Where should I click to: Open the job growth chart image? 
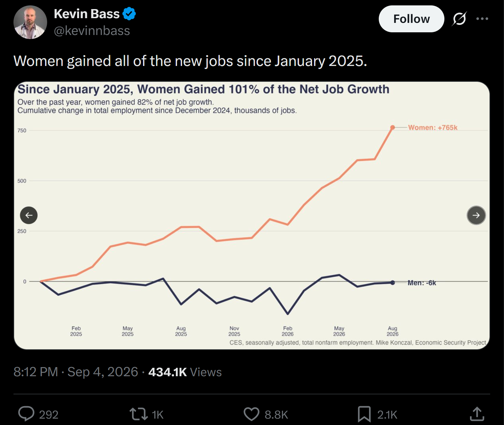(252, 215)
